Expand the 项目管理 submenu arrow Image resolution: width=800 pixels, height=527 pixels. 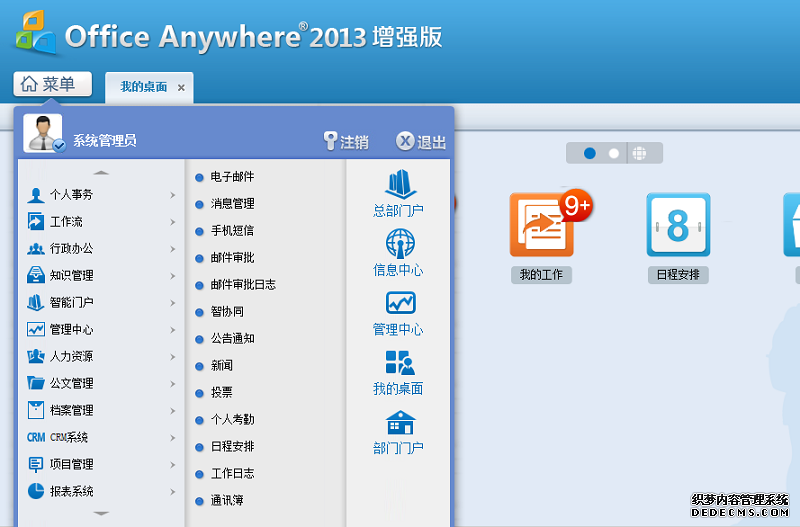172,465
